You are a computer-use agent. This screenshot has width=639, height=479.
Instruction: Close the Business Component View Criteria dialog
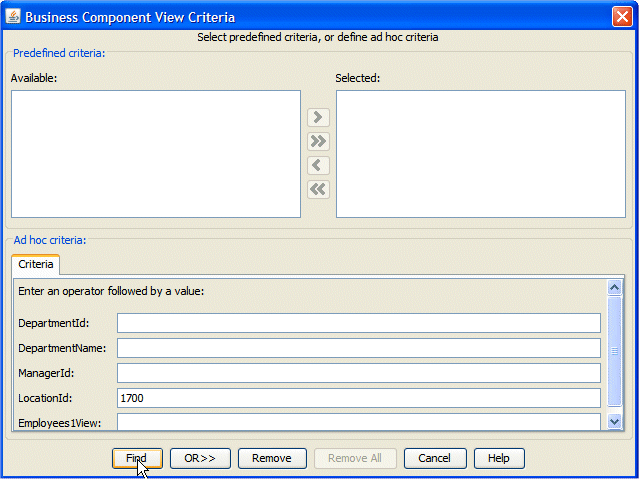click(x=622, y=17)
